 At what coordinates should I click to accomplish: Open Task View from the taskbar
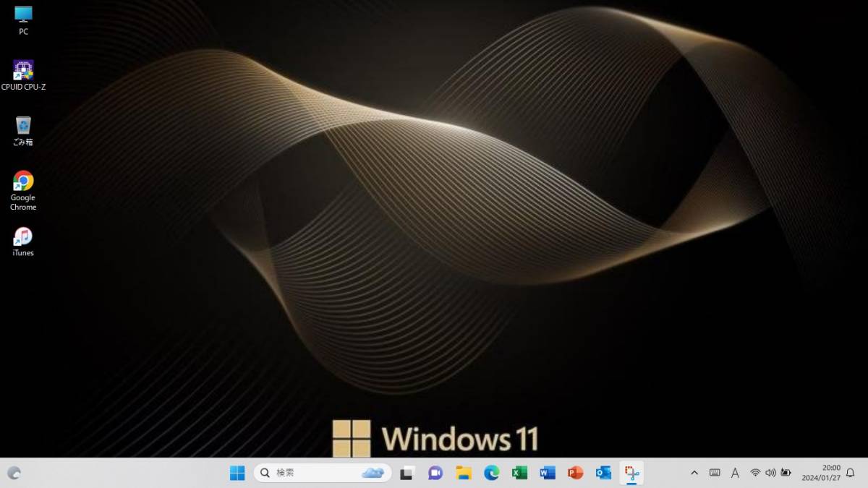[407, 473]
